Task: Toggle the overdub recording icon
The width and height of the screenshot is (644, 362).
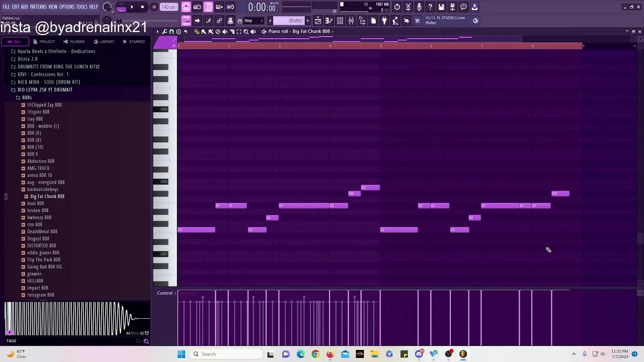Action: click(219, 7)
